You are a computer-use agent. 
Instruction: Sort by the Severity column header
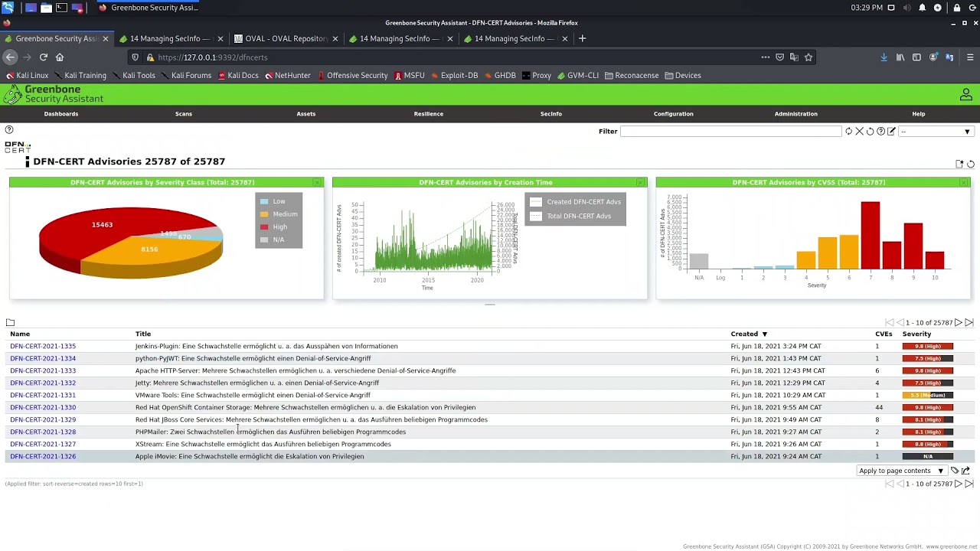[x=916, y=334]
